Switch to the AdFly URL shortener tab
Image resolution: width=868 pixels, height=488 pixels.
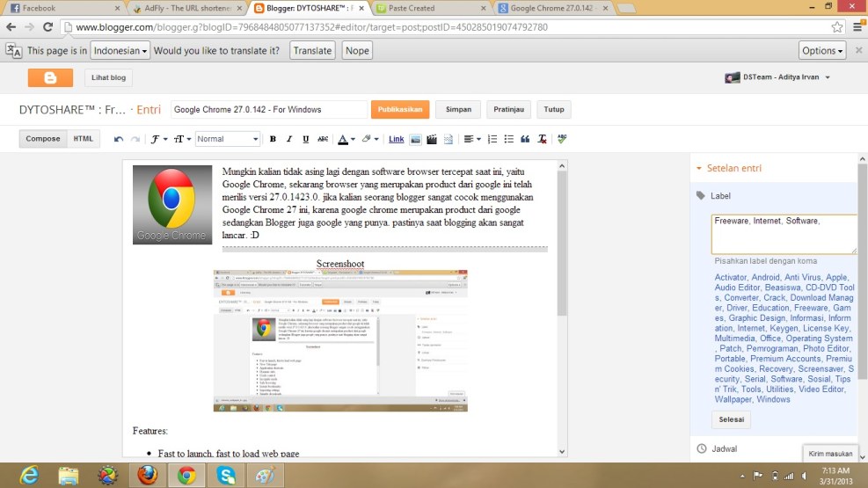point(186,8)
